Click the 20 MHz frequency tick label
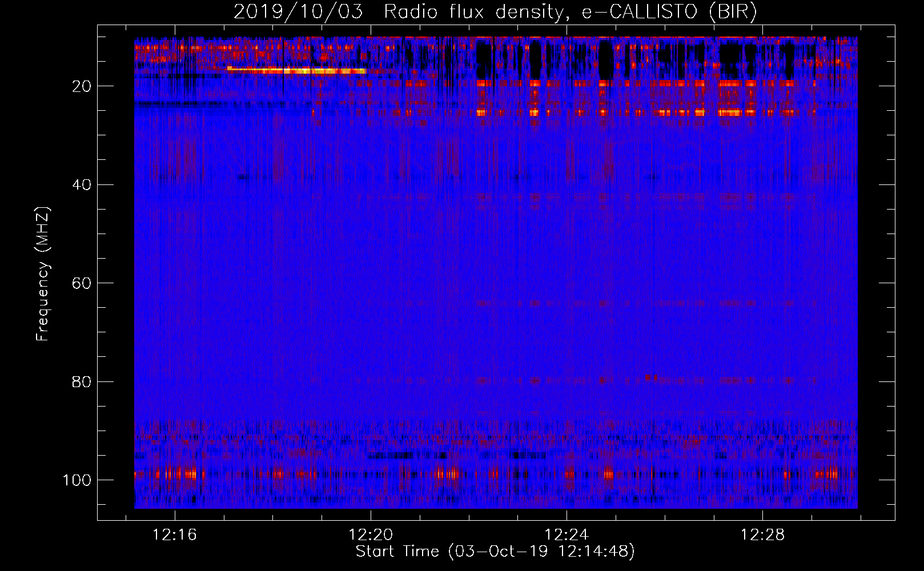The image size is (924, 571). tap(82, 86)
